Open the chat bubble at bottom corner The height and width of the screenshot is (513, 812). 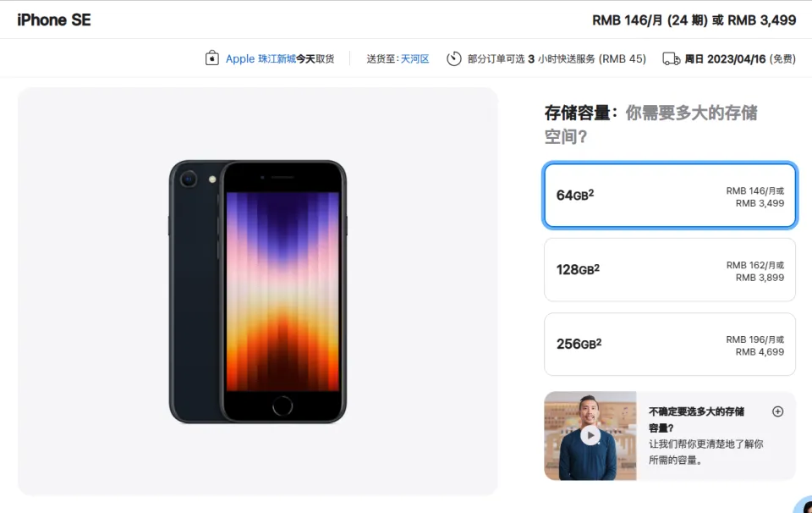[x=804, y=505]
